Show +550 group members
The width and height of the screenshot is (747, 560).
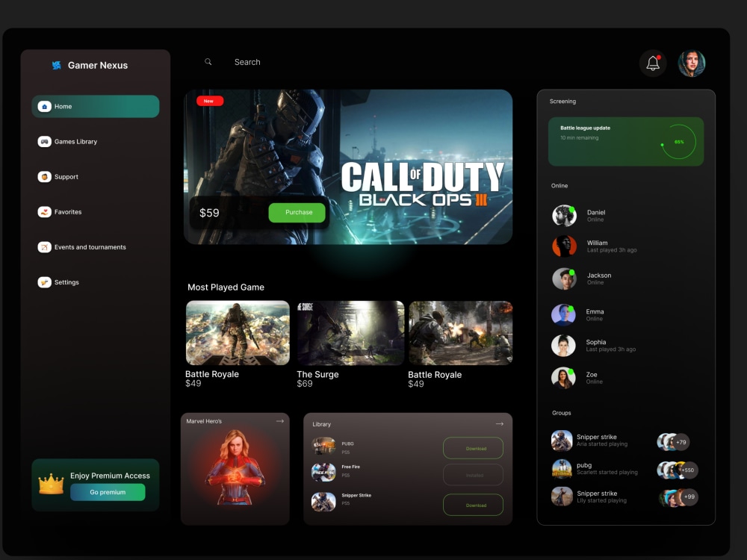(x=688, y=470)
